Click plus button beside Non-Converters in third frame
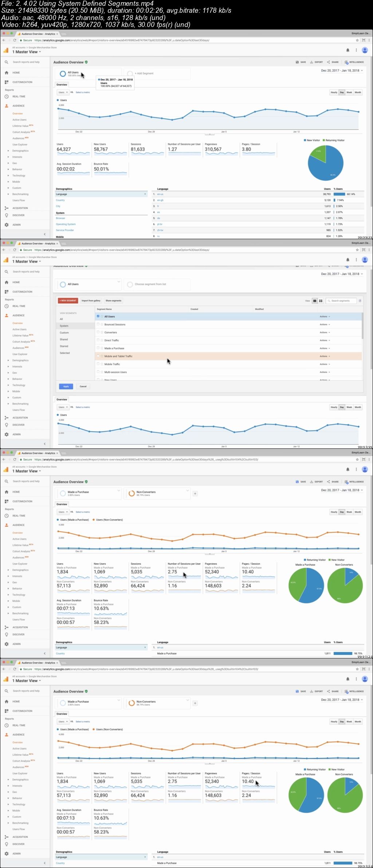The image size is (373, 868). tap(195, 494)
